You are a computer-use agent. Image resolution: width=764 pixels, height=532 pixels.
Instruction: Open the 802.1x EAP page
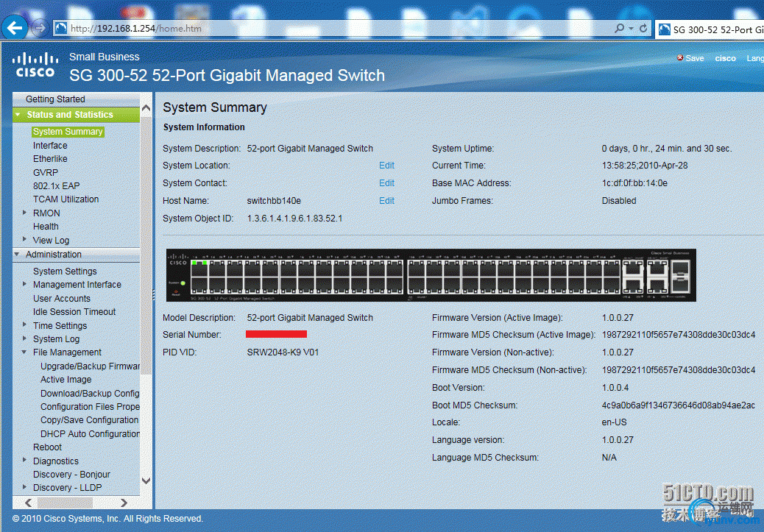(56, 185)
